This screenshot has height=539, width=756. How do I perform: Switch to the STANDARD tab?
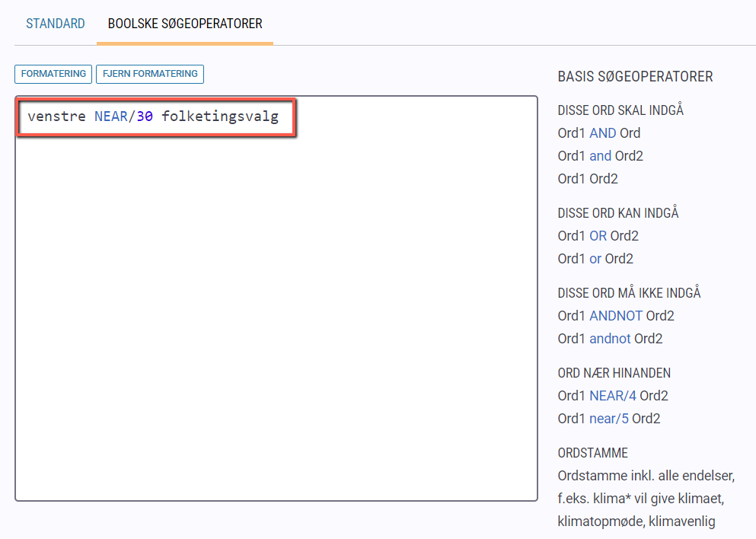click(x=56, y=24)
